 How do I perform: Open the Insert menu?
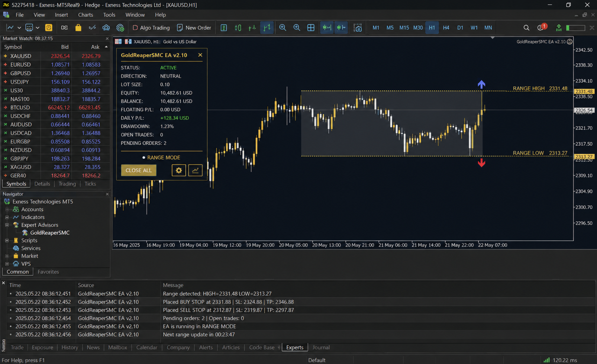61,15
